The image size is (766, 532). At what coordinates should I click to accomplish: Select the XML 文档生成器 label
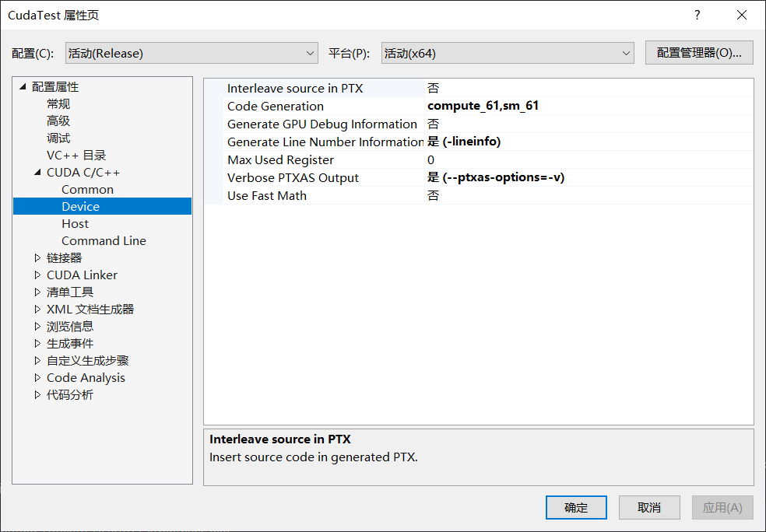(90, 309)
